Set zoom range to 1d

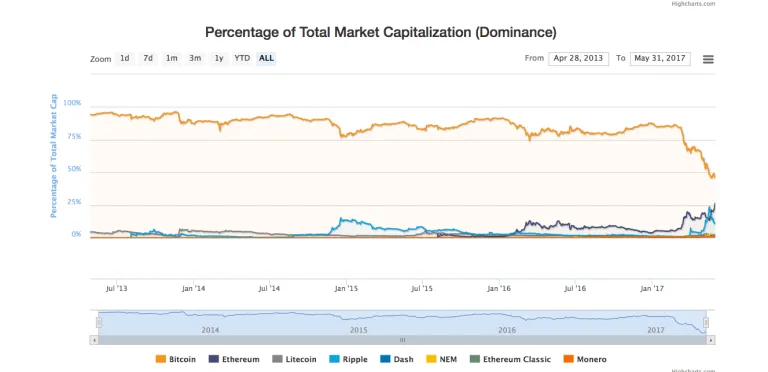(125, 58)
